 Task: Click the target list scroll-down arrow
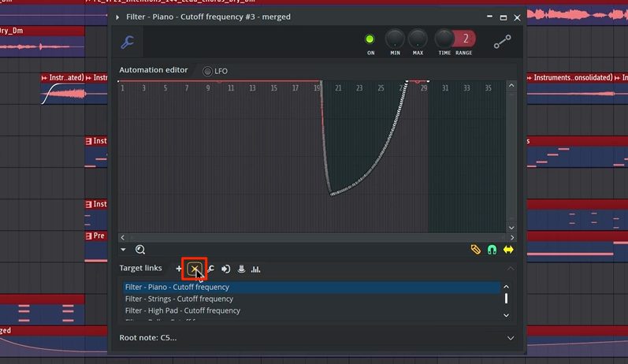point(506,316)
